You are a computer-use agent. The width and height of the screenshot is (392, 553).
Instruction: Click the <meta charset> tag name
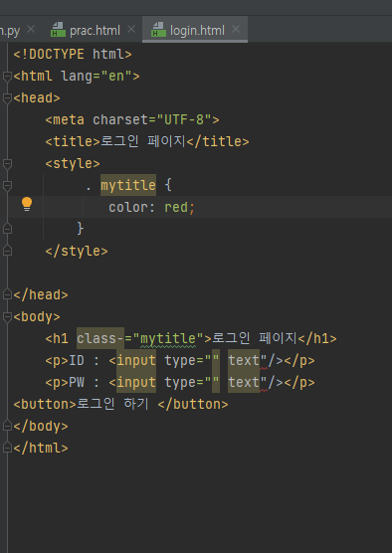(x=69, y=120)
